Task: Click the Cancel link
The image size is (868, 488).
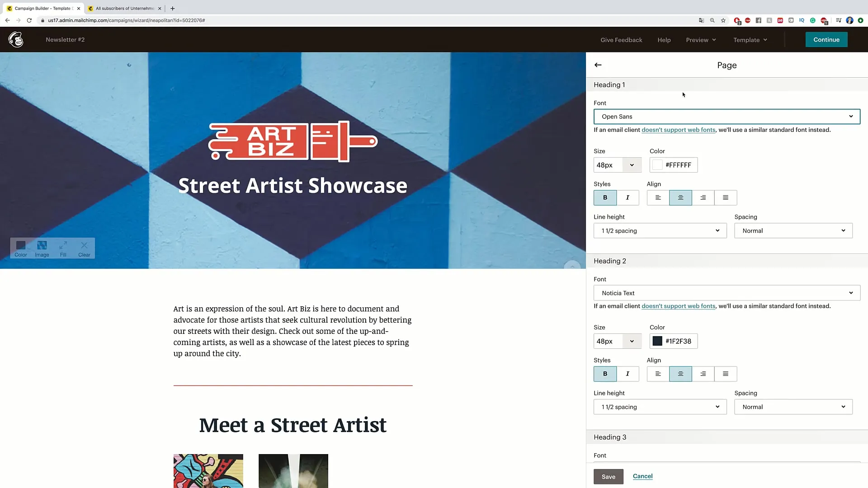Action: [x=643, y=476]
